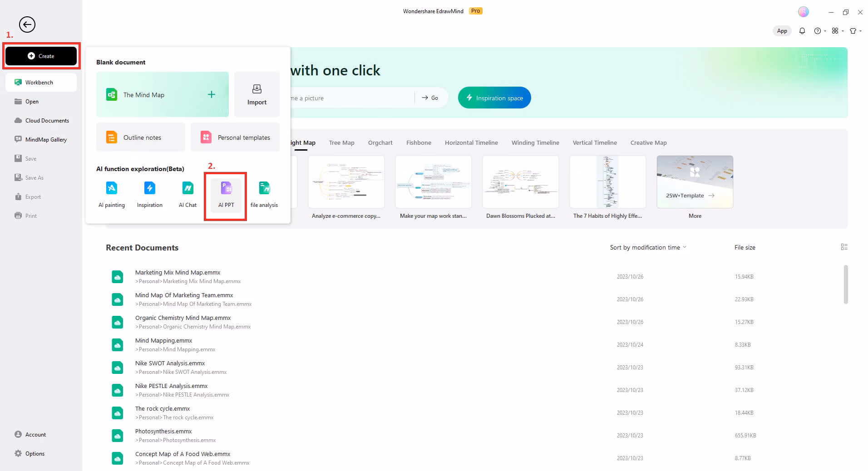868x471 pixels.
Task: Create Outline notes document
Action: pos(141,137)
